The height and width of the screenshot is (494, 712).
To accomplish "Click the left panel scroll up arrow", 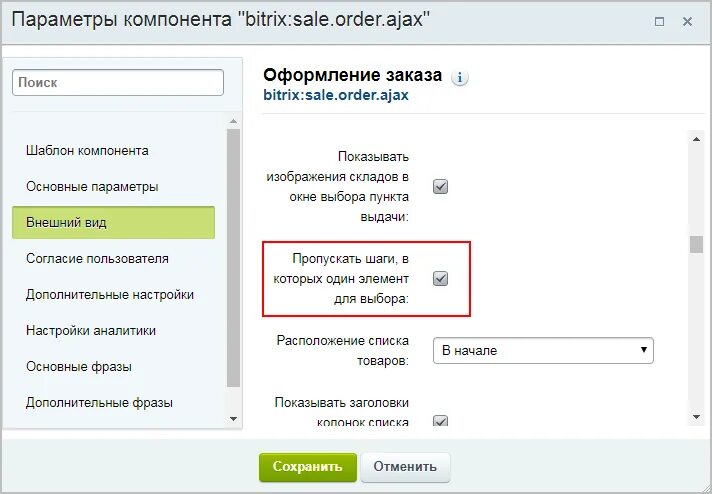I will coord(233,121).
